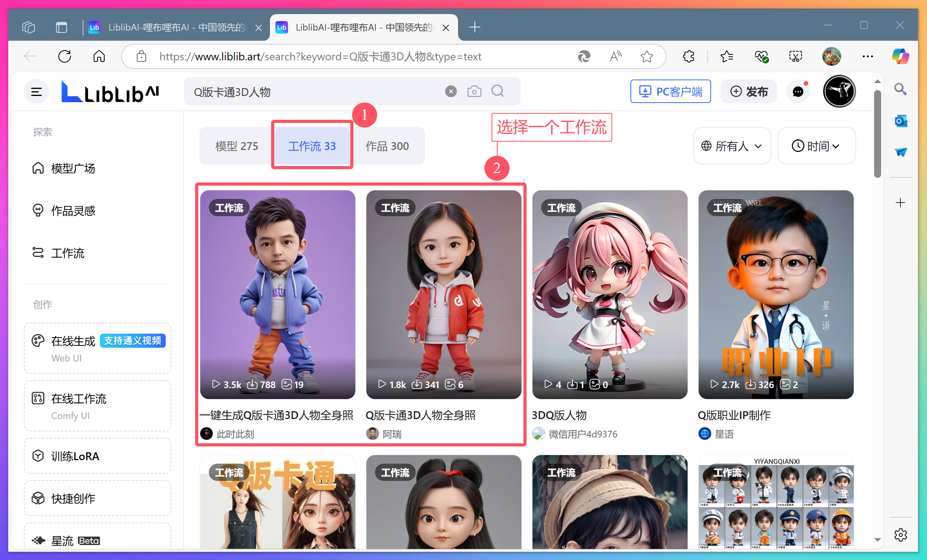Open 模型广场 in left sidebar
The width and height of the screenshot is (927, 560).
(x=73, y=168)
